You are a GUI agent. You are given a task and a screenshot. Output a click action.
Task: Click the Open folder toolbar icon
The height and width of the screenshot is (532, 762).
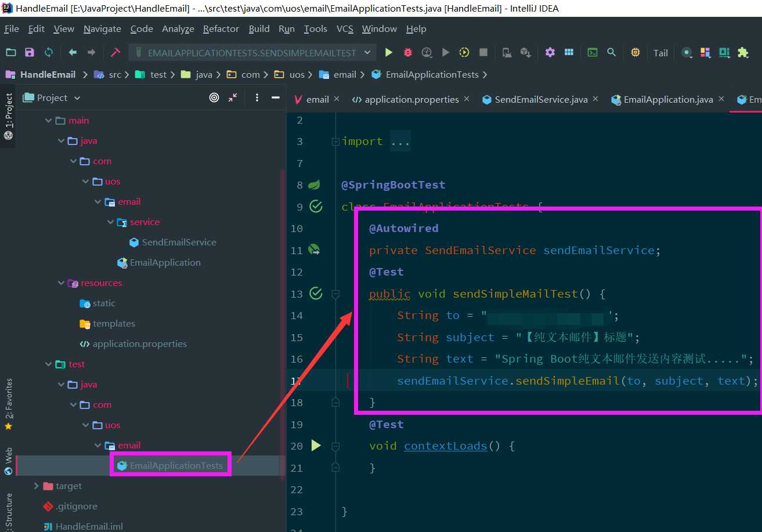coord(11,52)
